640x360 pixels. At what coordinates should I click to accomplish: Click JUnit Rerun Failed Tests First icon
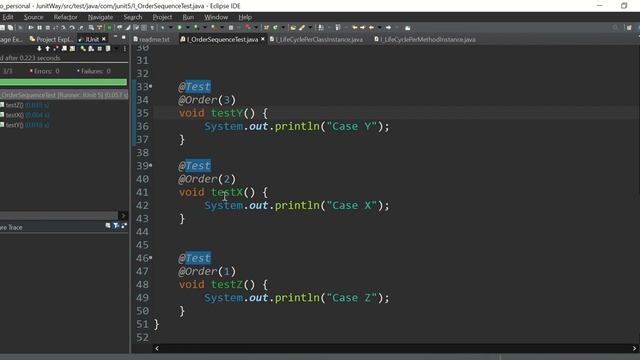91,49
